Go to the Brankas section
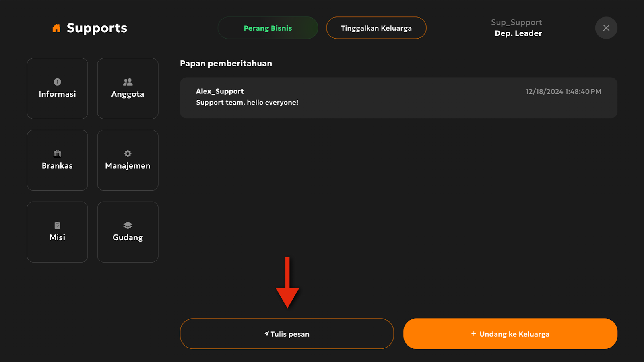644x362 pixels. tap(57, 160)
